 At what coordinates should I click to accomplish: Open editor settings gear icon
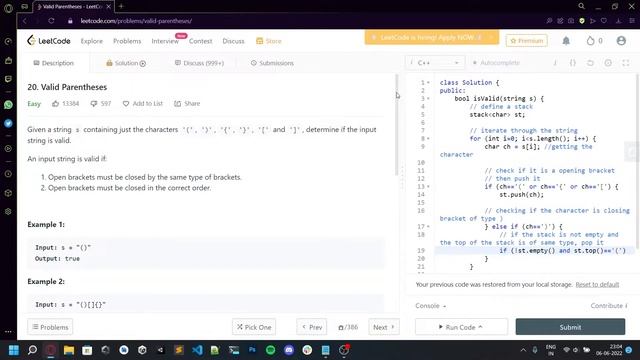click(608, 63)
